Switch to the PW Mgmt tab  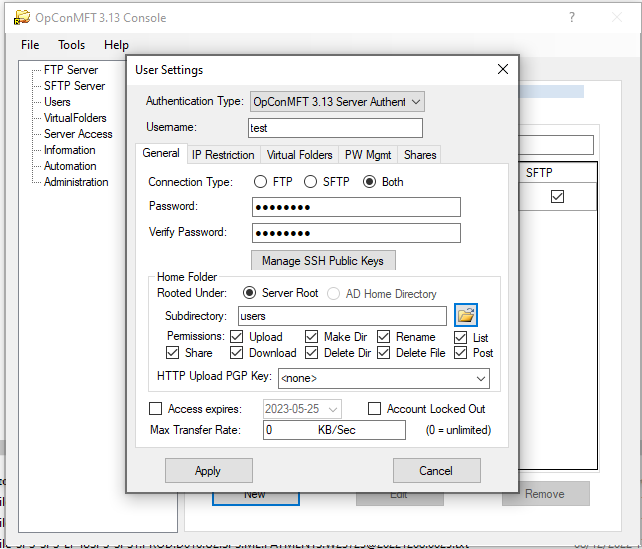click(368, 155)
